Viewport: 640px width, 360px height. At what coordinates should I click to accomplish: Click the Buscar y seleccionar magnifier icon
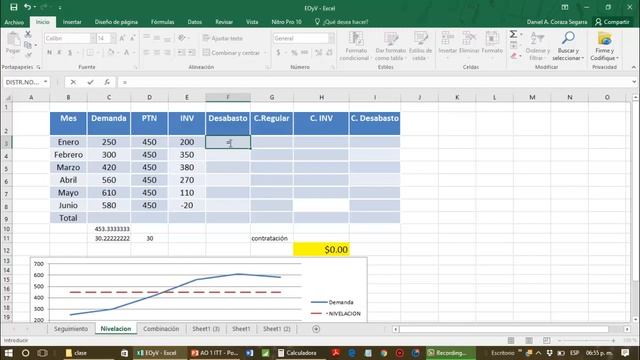click(x=568, y=38)
